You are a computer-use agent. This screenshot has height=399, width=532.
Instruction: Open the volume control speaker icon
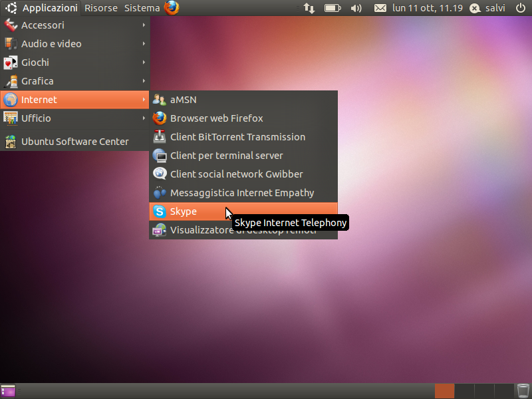pyautogui.click(x=356, y=8)
